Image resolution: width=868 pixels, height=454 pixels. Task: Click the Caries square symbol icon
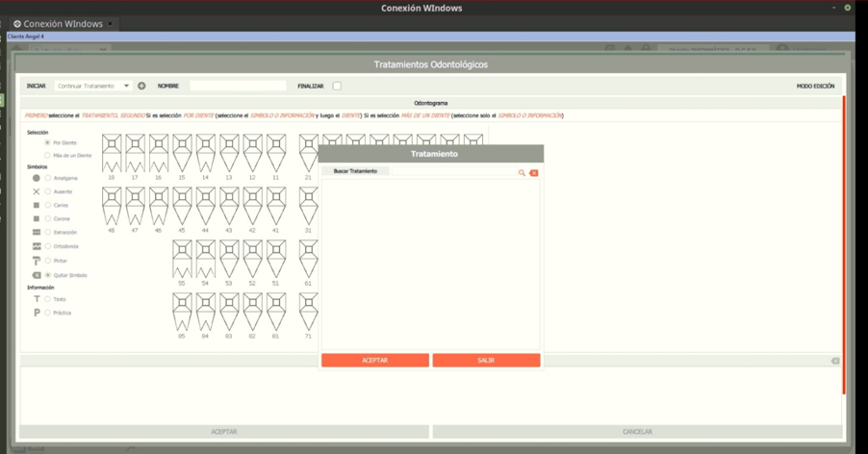pyautogui.click(x=37, y=205)
